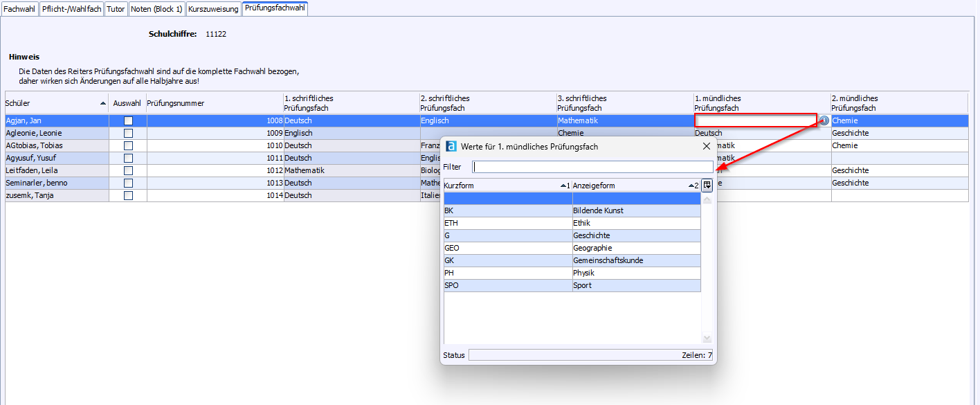The image size is (980, 405).
Task: Choose the Physik entry in the popup
Action: coord(583,273)
